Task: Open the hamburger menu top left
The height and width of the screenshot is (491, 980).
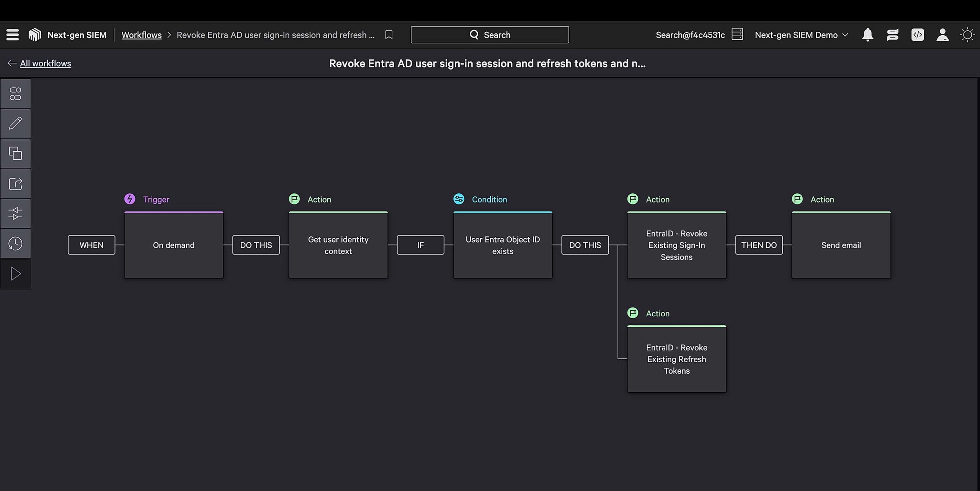Action: (12, 34)
